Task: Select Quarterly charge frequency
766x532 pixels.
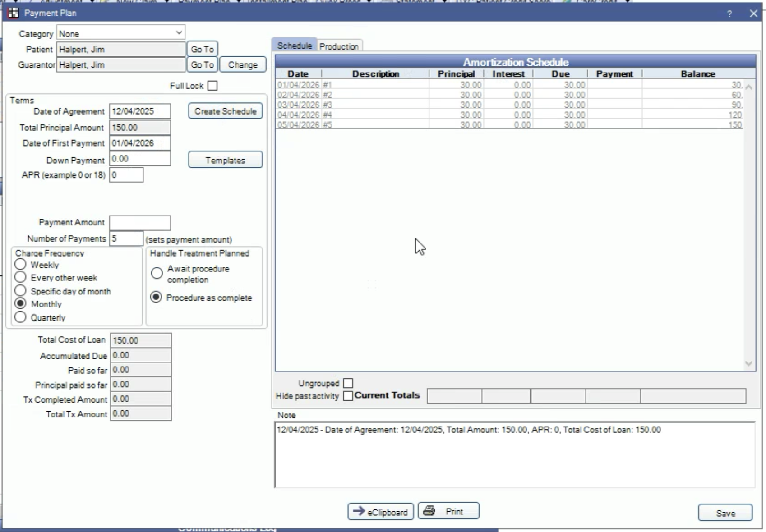Action: pos(20,317)
